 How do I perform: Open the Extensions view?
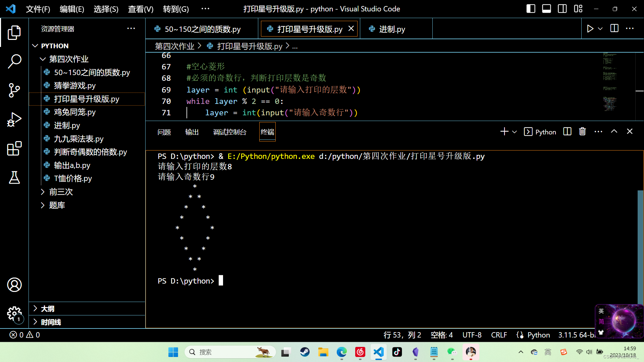pyautogui.click(x=14, y=148)
